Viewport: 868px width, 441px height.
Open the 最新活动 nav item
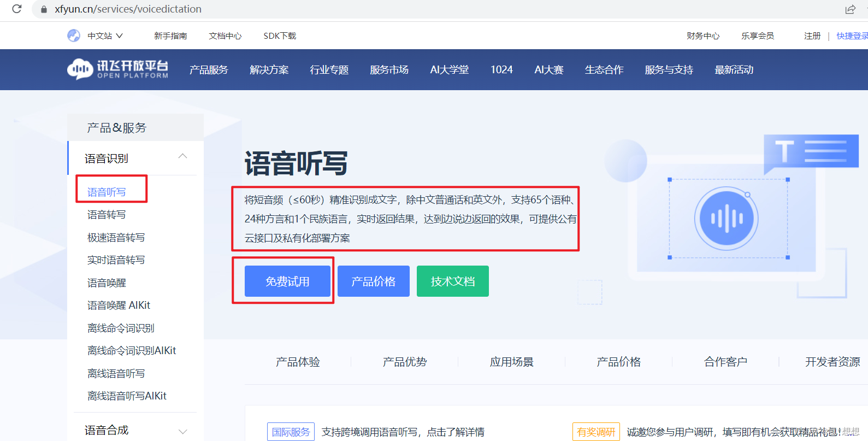click(x=734, y=70)
